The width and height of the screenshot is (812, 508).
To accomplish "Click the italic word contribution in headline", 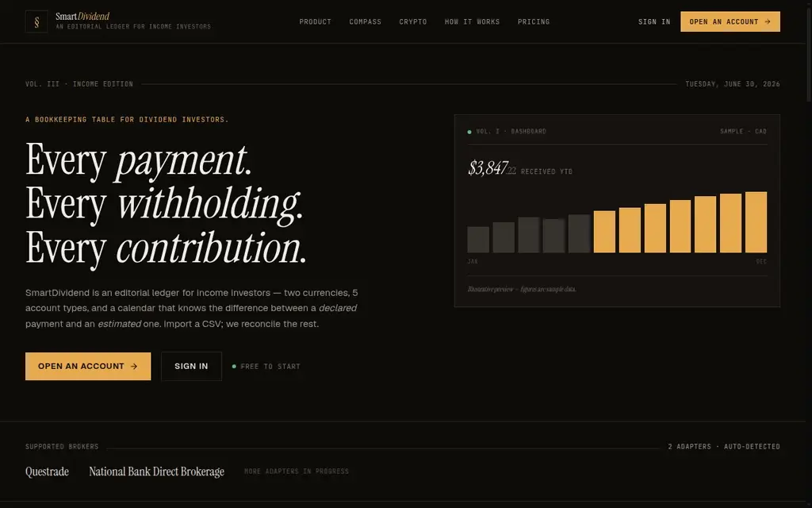I will click(x=211, y=248).
